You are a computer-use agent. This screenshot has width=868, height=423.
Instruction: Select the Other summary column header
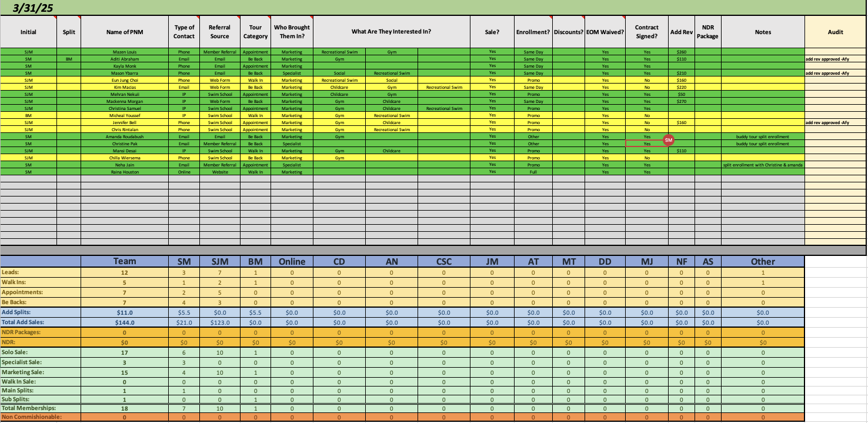[x=763, y=262]
